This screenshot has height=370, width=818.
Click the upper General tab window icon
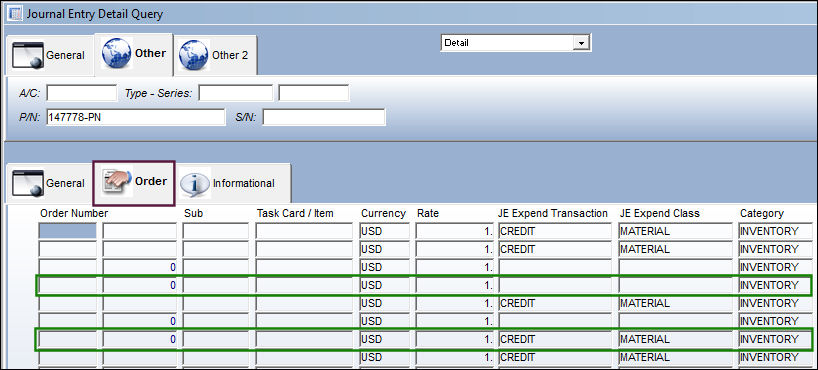(x=28, y=54)
